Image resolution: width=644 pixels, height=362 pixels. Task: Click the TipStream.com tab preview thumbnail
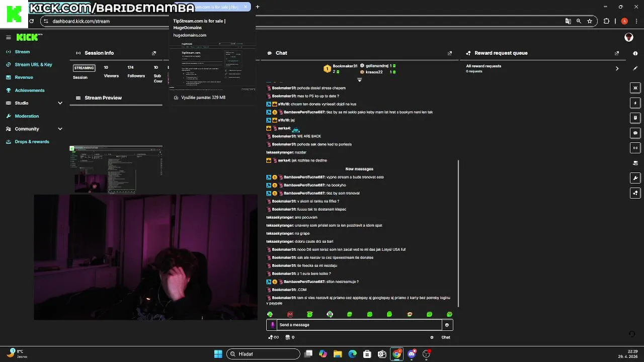212,66
